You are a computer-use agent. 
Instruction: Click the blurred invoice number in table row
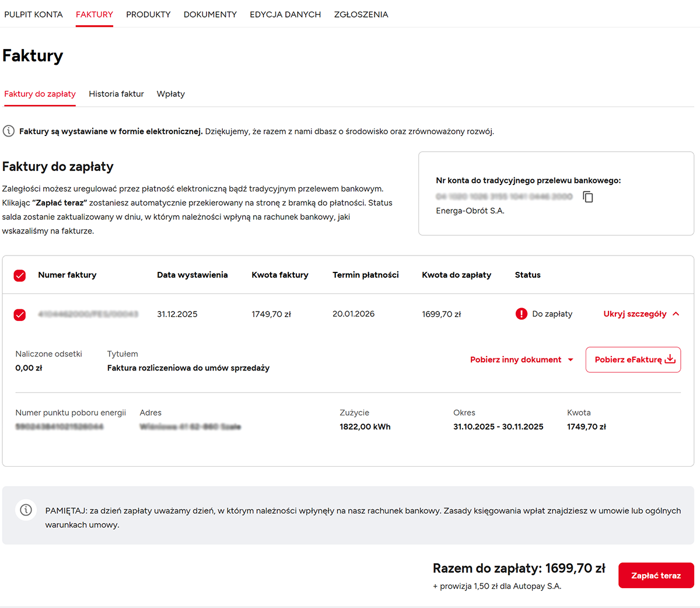coord(88,314)
